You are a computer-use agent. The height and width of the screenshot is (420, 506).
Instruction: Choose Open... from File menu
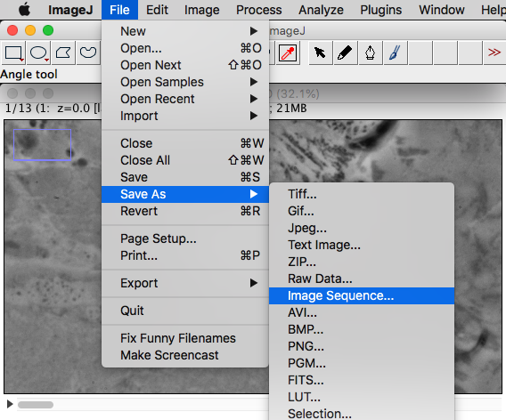pyautogui.click(x=185, y=48)
